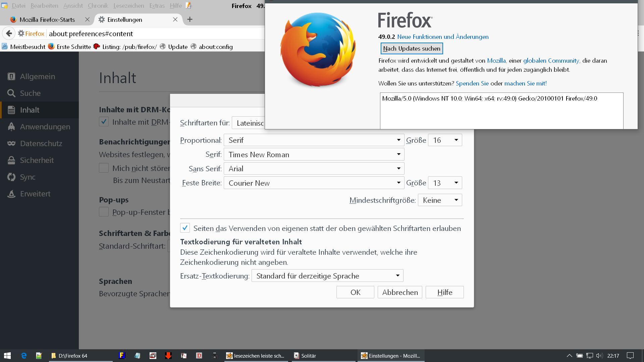Viewport: 644px width, 362px height.
Task: Switch to Mozilla Firefox-Starts tab
Action: pos(47,19)
